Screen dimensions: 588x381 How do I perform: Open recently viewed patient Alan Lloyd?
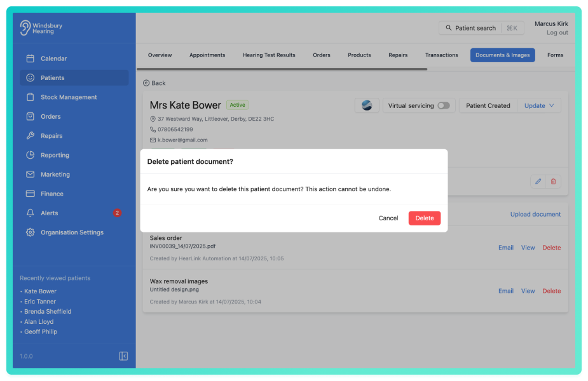(x=39, y=321)
